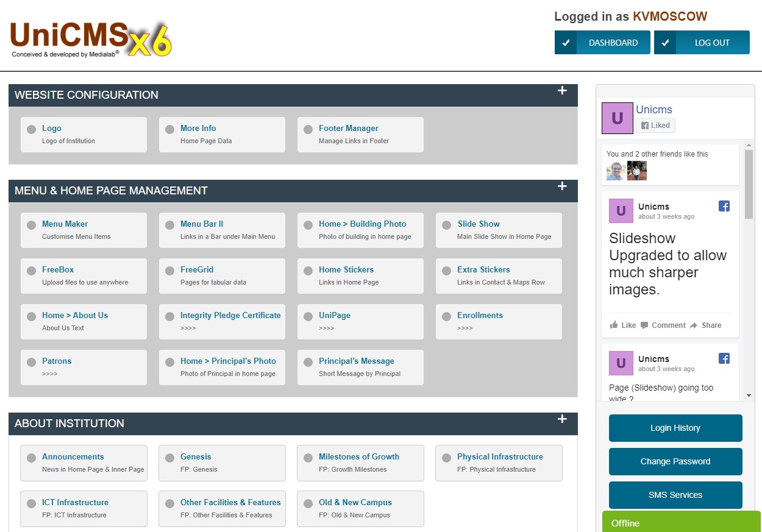
Task: Click the Facebook feed scrollbar down arrow
Action: coord(749,395)
